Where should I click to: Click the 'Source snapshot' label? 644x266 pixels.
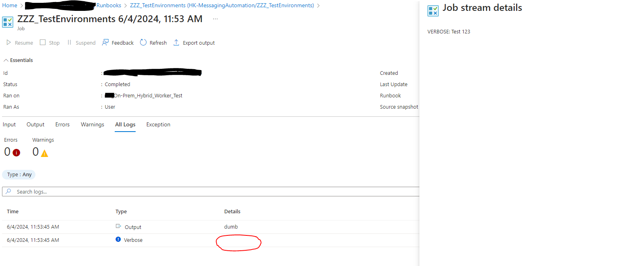pos(399,107)
